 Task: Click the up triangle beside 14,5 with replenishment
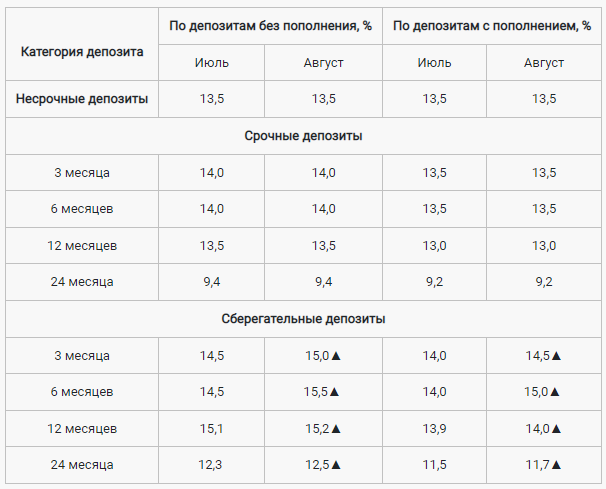click(x=556, y=355)
